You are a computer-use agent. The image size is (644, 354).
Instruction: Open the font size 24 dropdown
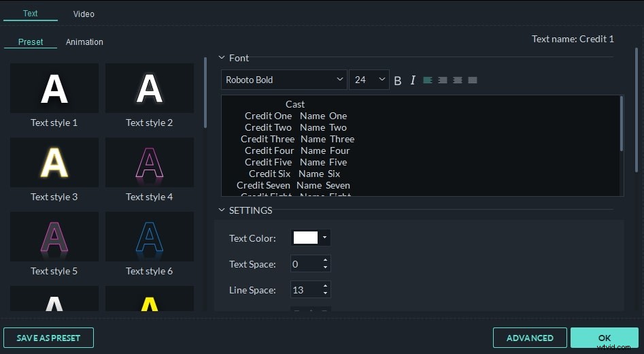[x=369, y=80]
